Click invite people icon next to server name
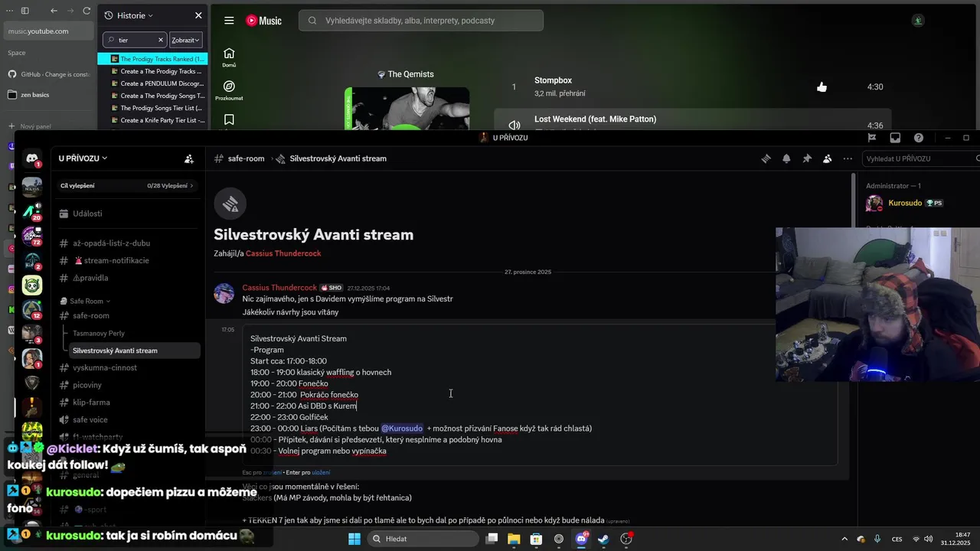Viewport: 980px width, 551px height. pyautogui.click(x=189, y=158)
